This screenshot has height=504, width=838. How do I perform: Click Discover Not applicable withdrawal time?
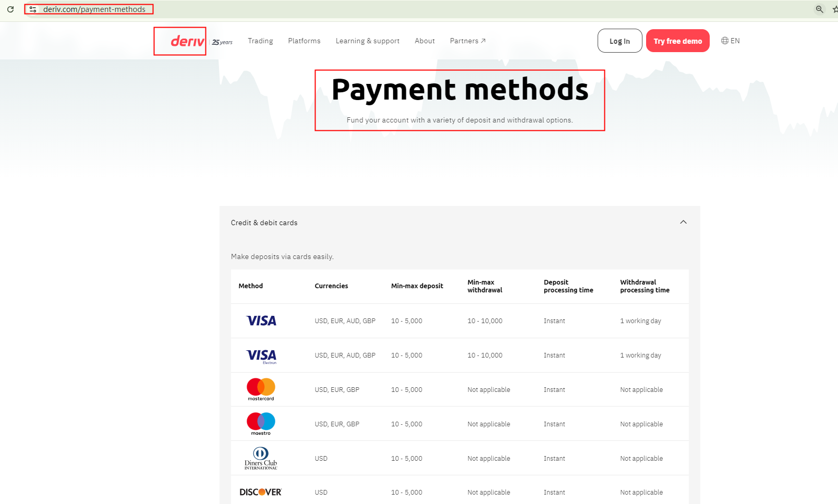[x=641, y=493]
